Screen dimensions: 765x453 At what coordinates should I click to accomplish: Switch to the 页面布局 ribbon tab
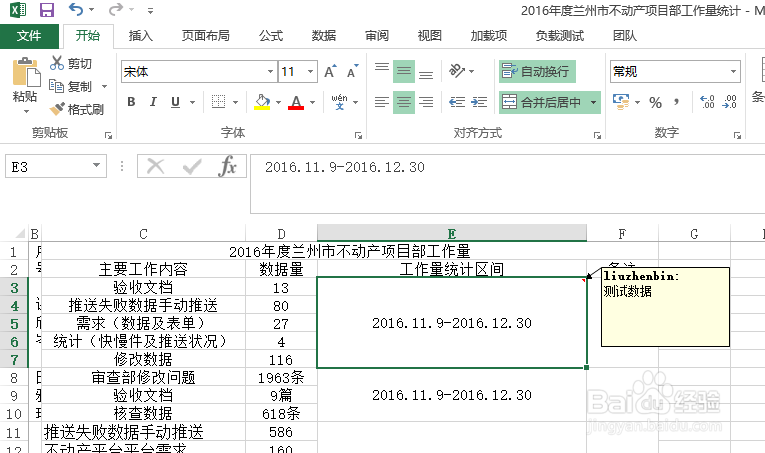[205, 36]
